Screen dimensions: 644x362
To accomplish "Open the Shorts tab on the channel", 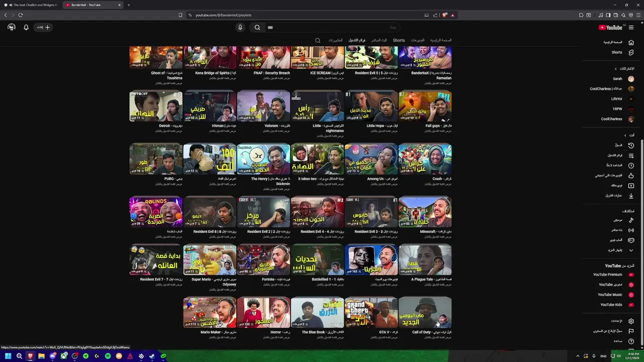I will point(399,40).
